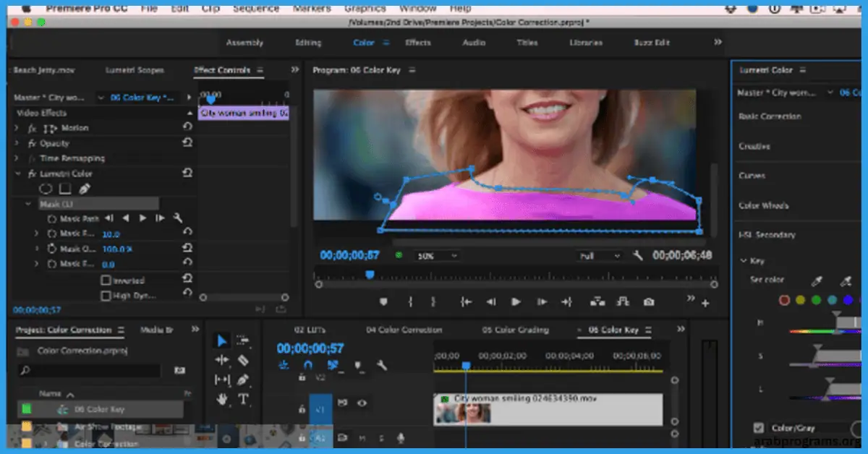This screenshot has height=454, width=868.
Task: Open the Curves section
Action: pyautogui.click(x=752, y=176)
